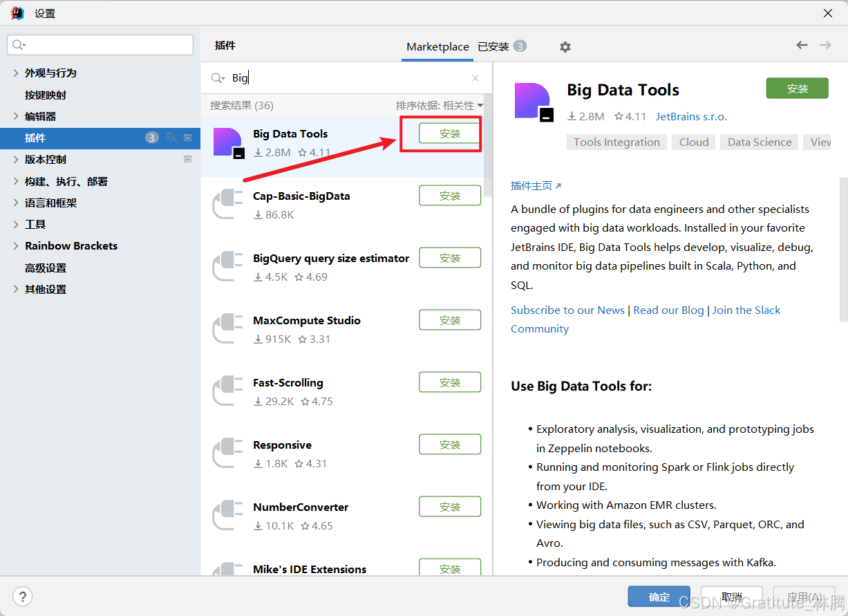848x616 pixels.
Task: Click Data Science tag
Action: 760,142
